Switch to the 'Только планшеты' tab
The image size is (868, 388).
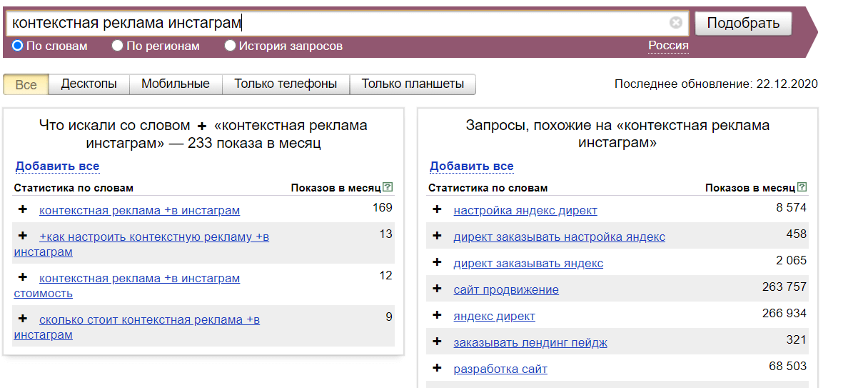click(413, 84)
